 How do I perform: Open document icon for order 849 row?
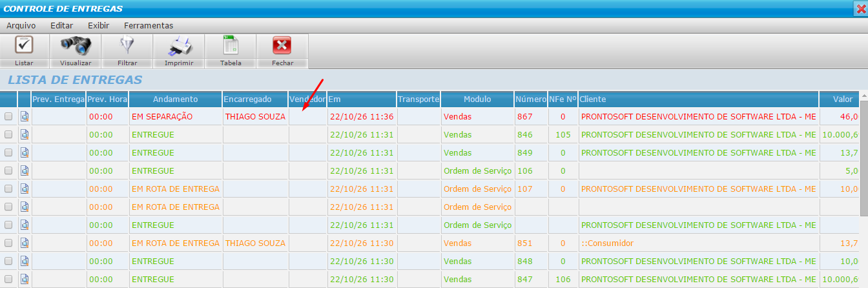pos(25,153)
